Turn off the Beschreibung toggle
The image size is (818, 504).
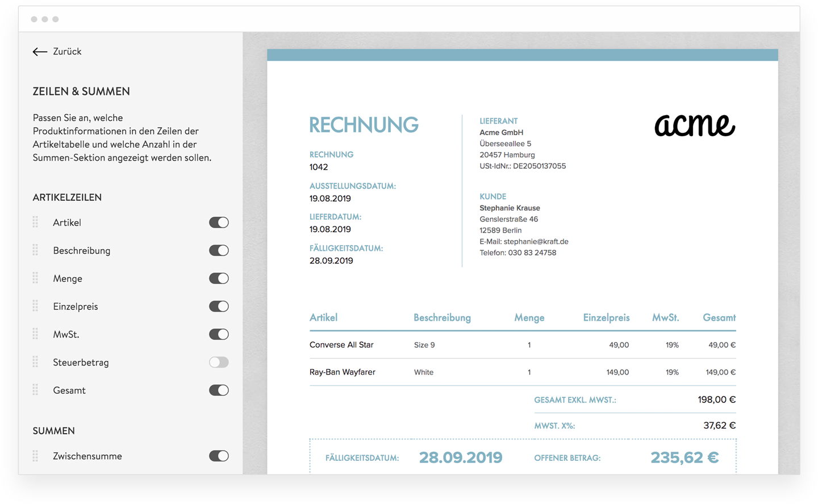click(x=219, y=250)
